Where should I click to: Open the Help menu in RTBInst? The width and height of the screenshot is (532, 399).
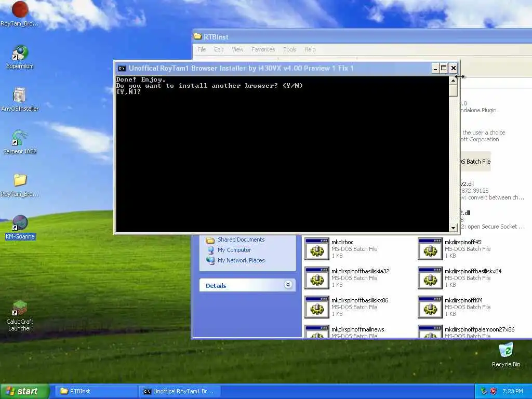pyautogui.click(x=310, y=49)
